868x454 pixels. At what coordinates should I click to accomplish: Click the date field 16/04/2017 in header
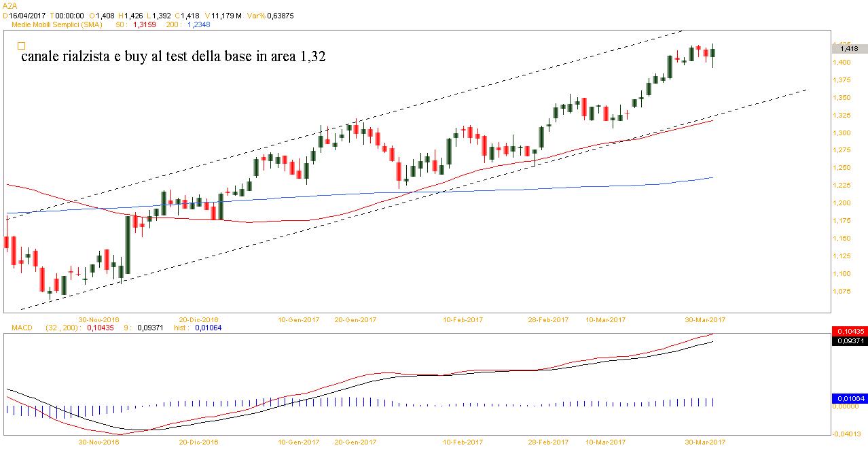27,15
